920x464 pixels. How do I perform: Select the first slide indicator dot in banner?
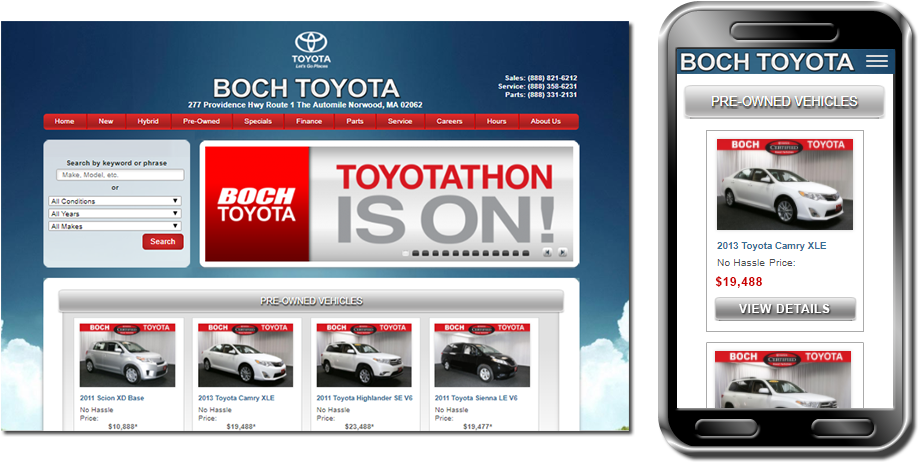click(x=405, y=253)
